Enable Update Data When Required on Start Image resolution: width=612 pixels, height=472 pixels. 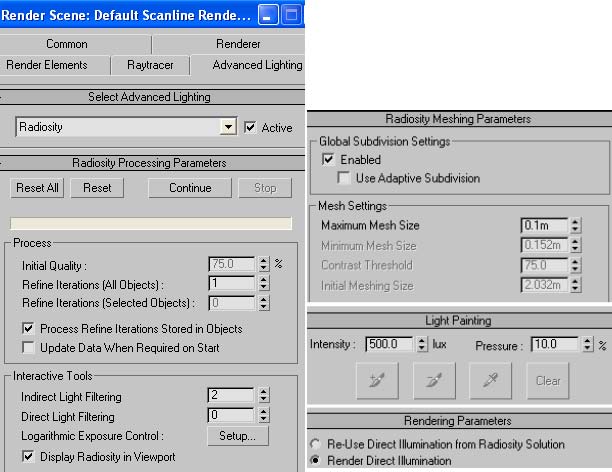click(x=28, y=347)
